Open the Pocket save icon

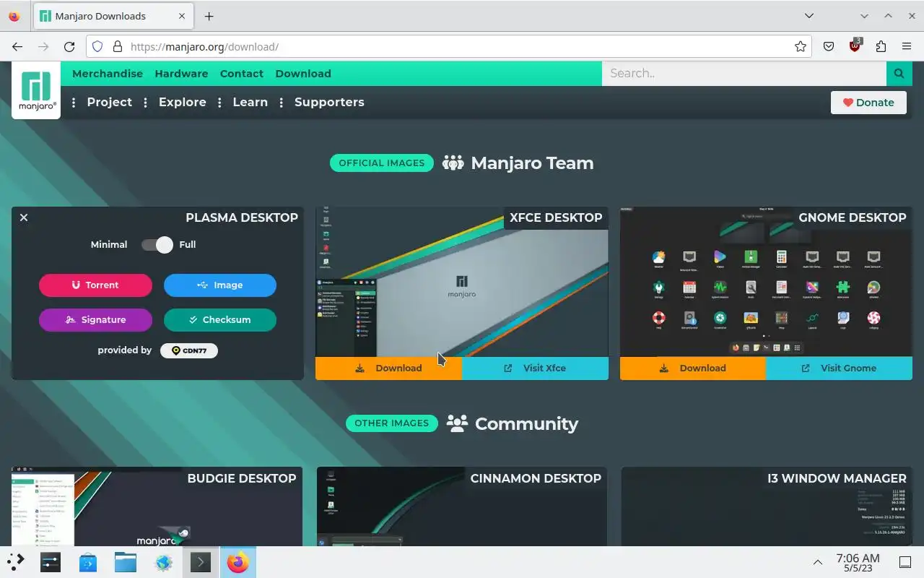click(829, 46)
